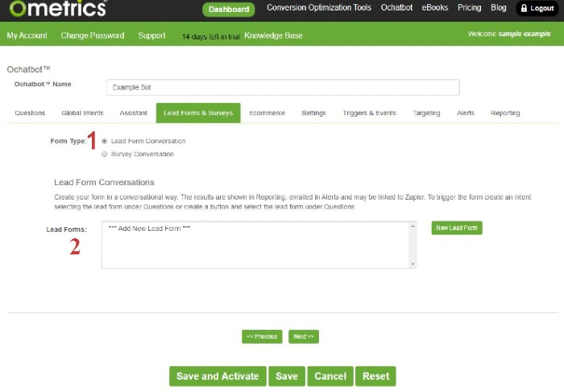Click the lock icon on Logout
The width and height of the screenshot is (564, 392).
[524, 8]
